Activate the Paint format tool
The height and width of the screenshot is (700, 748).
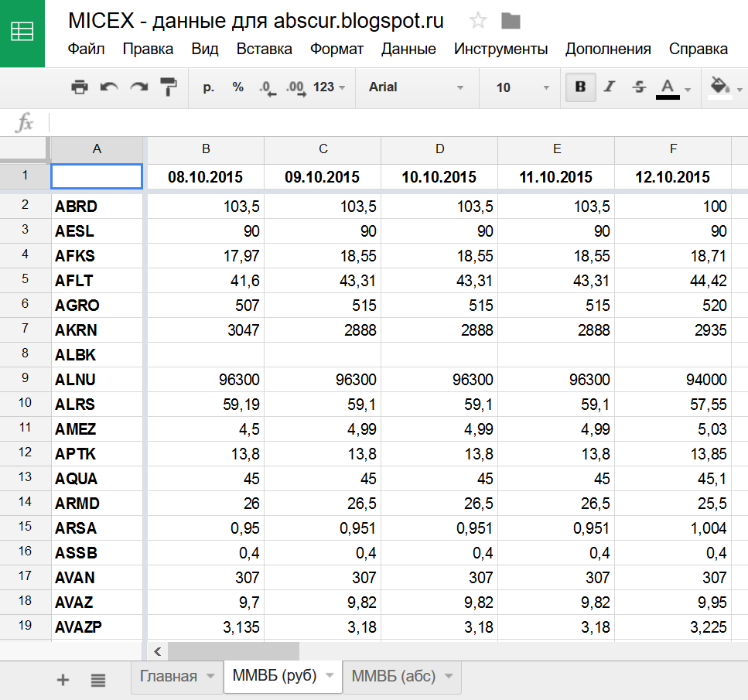point(168,87)
